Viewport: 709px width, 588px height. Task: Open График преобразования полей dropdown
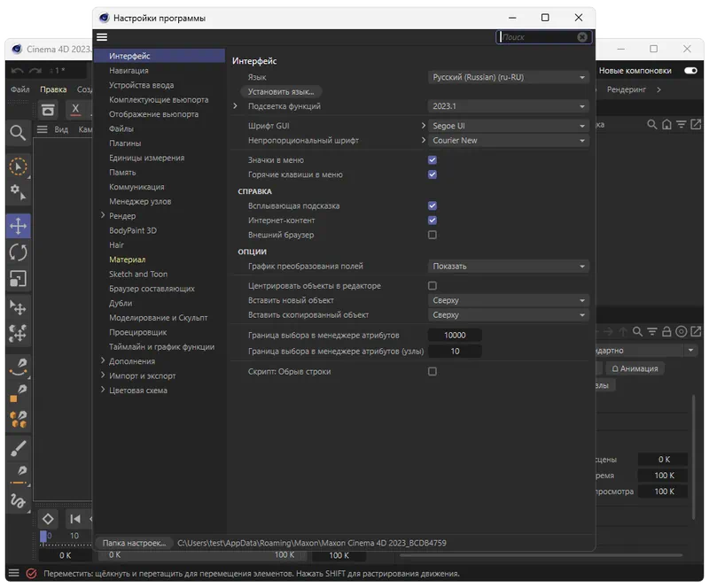[508, 267]
